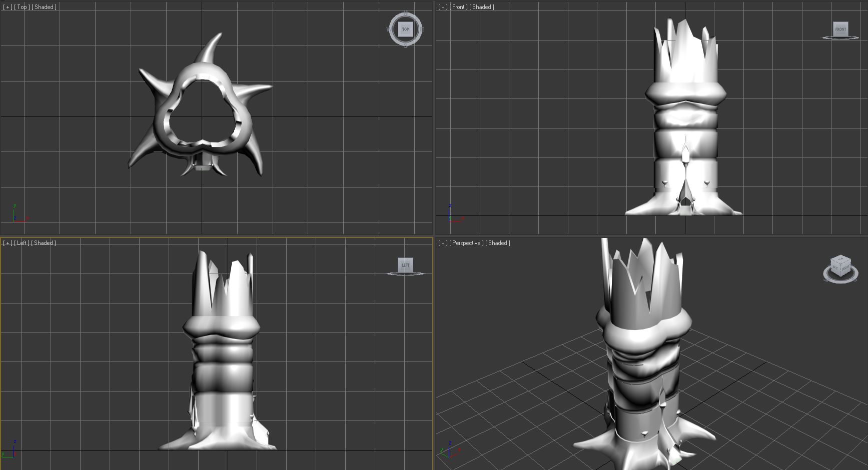This screenshot has width=868, height=470.
Task: Open the [Perspective] point-of-view menu
Action: point(466,243)
